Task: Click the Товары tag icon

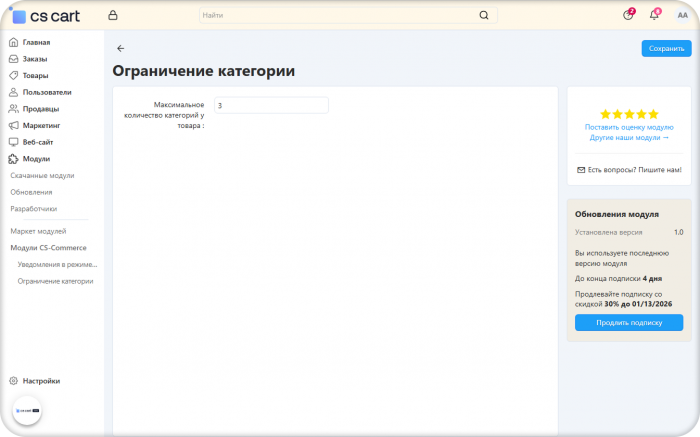Action: click(x=13, y=75)
